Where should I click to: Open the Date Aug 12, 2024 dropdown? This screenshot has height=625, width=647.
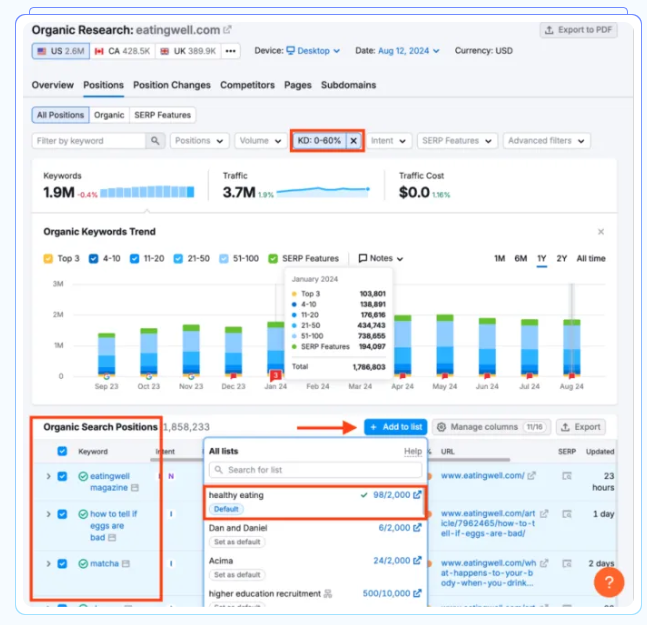point(409,51)
